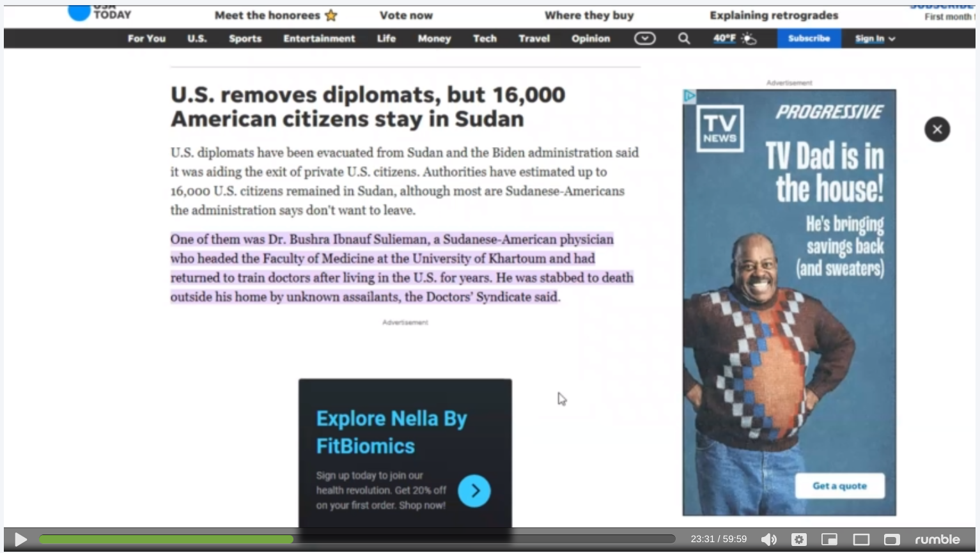
Task: Close the overlay with X button
Action: click(x=937, y=129)
